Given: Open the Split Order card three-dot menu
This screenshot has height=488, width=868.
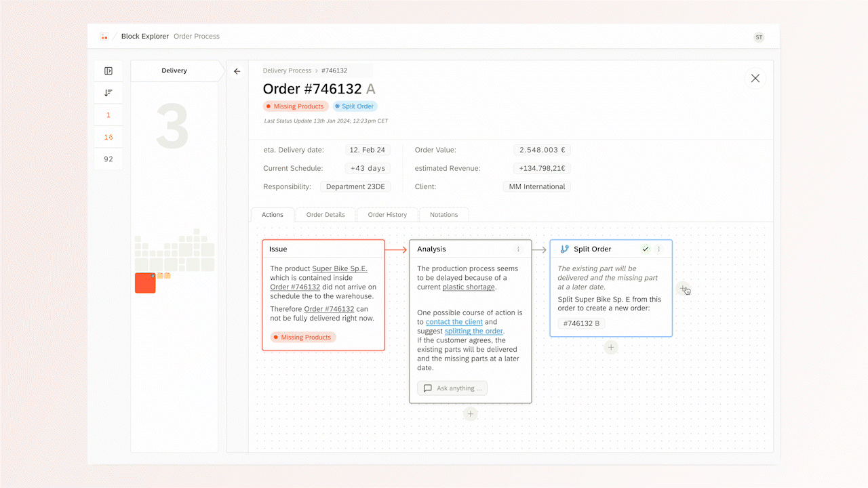Looking at the screenshot, I should tap(658, 249).
